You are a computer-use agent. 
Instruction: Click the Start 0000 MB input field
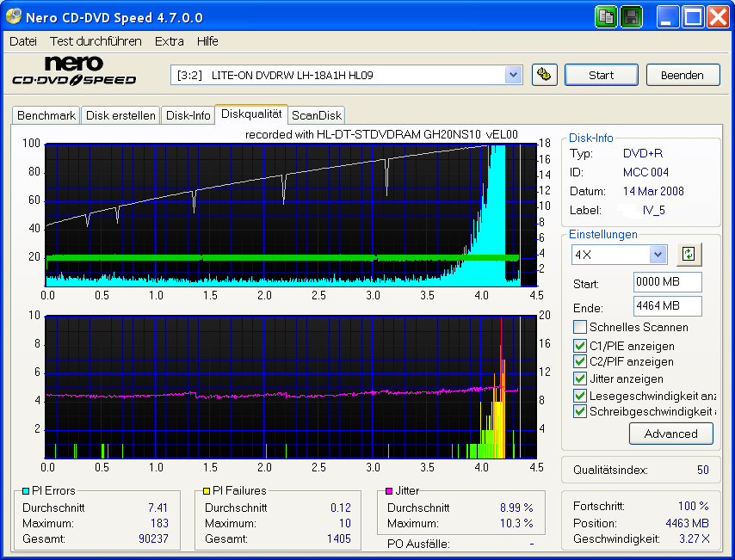click(667, 281)
